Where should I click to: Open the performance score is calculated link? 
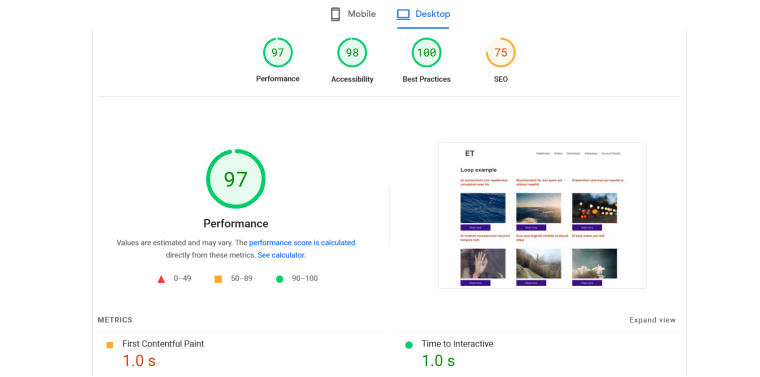302,243
